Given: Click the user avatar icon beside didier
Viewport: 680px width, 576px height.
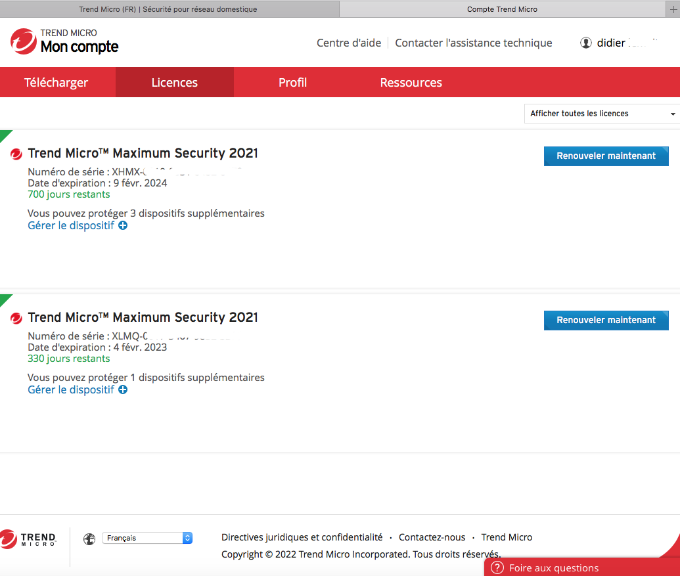Looking at the screenshot, I should [586, 43].
